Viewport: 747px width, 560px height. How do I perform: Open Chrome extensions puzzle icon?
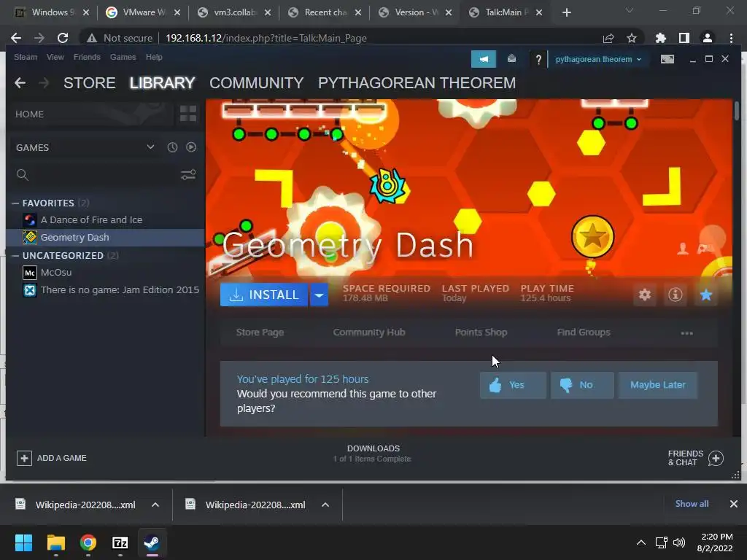pos(661,38)
